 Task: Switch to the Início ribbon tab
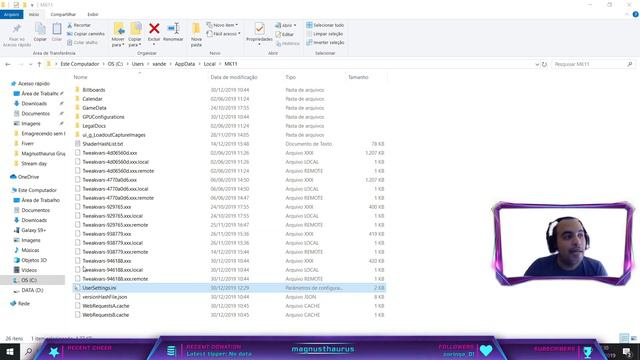click(x=34, y=14)
